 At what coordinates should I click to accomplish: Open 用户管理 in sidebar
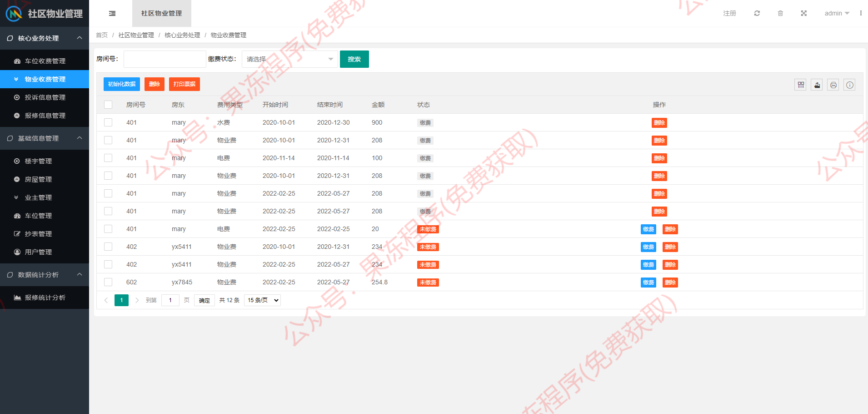click(45, 252)
